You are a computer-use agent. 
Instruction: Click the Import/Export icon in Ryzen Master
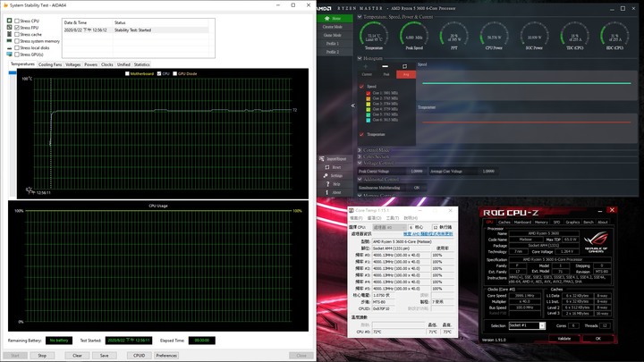coord(322,159)
